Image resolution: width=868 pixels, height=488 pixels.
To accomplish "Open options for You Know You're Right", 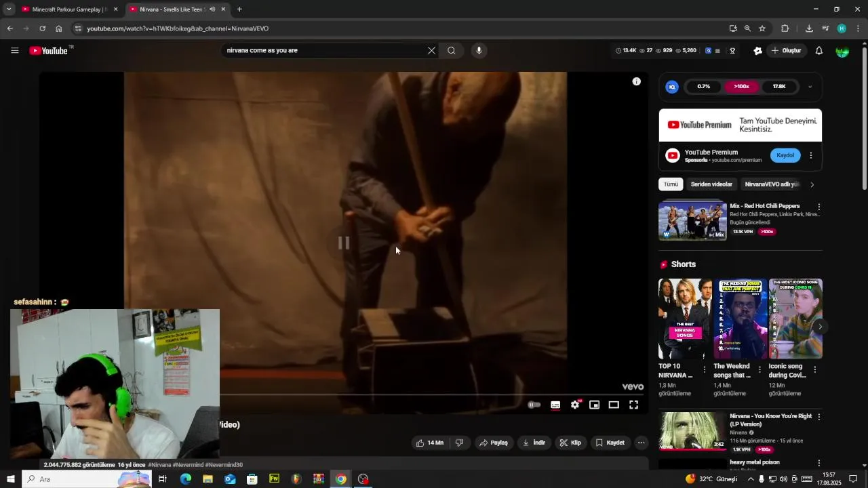I will tap(818, 417).
